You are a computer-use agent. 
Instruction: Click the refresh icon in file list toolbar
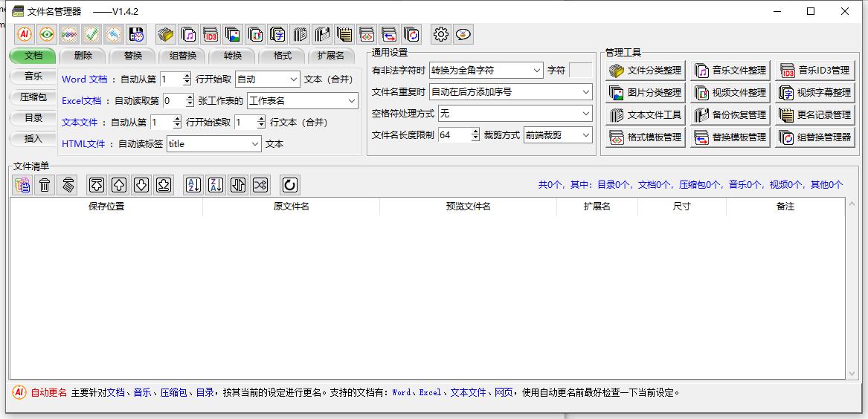pos(289,185)
